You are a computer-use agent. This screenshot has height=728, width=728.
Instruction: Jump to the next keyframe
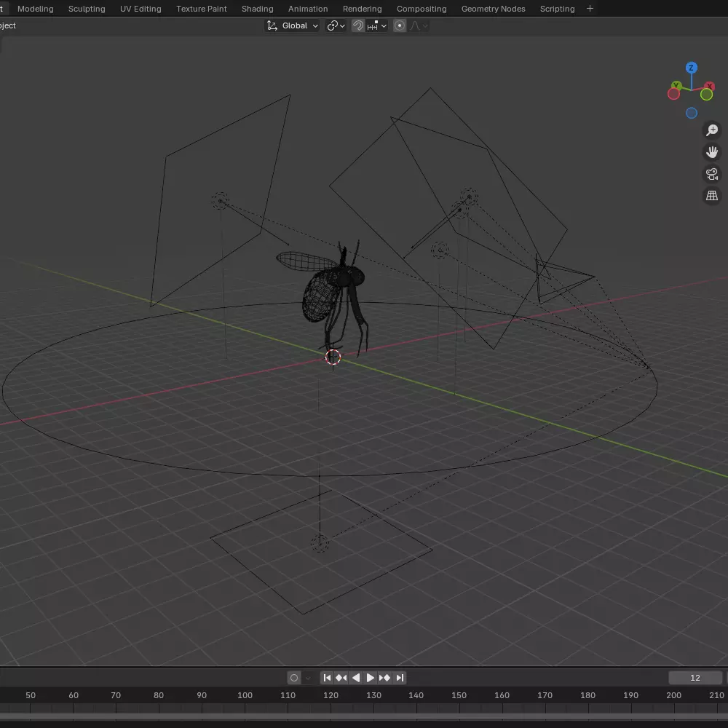point(384,678)
